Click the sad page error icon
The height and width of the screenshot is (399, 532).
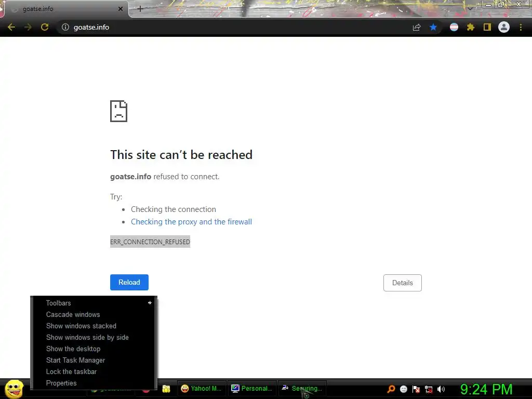pos(119,111)
